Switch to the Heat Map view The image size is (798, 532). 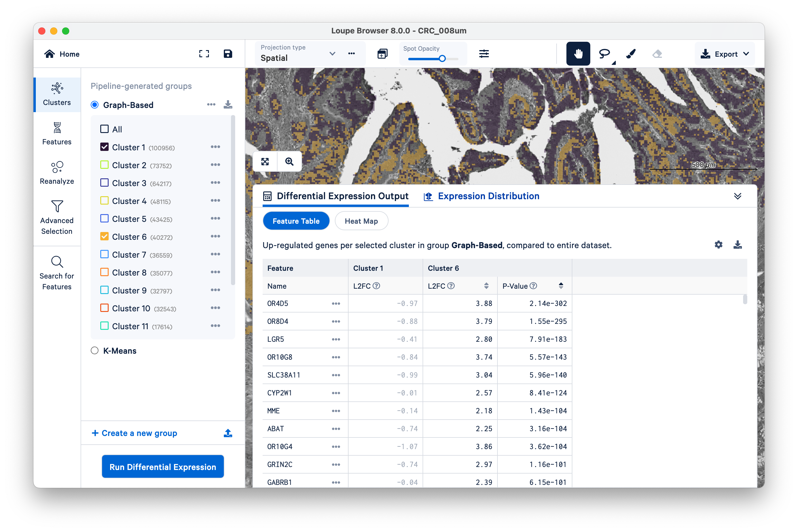(361, 221)
